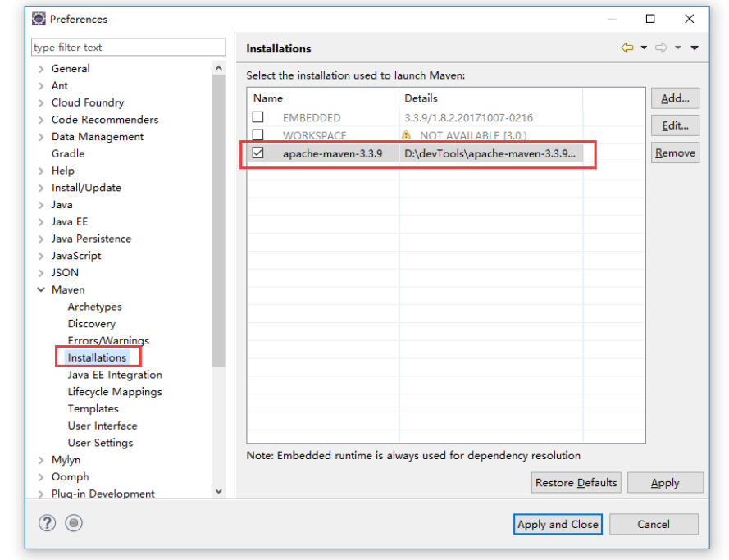The height and width of the screenshot is (560, 729).
Task: Click the Edit... button
Action: [x=675, y=125]
